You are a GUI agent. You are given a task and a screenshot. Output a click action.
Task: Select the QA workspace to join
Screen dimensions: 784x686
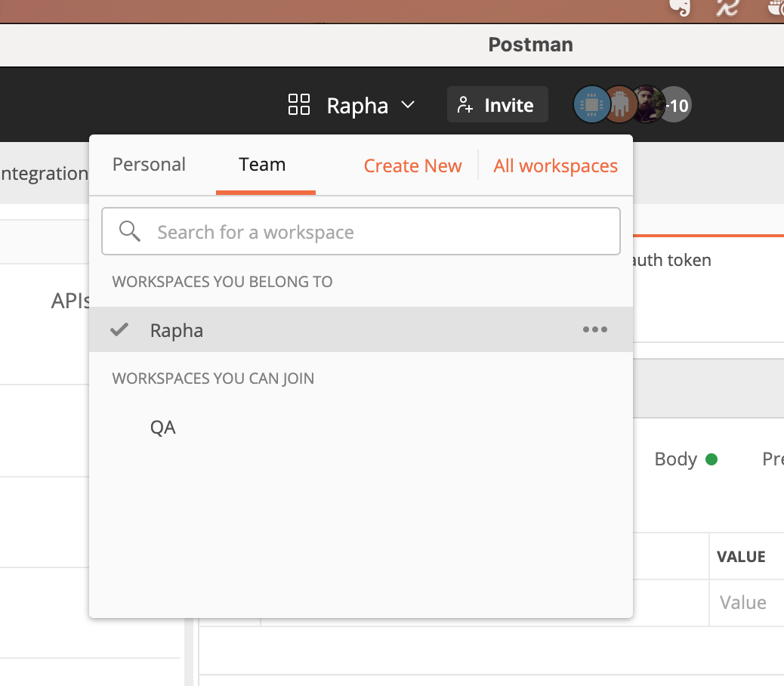[x=163, y=428]
